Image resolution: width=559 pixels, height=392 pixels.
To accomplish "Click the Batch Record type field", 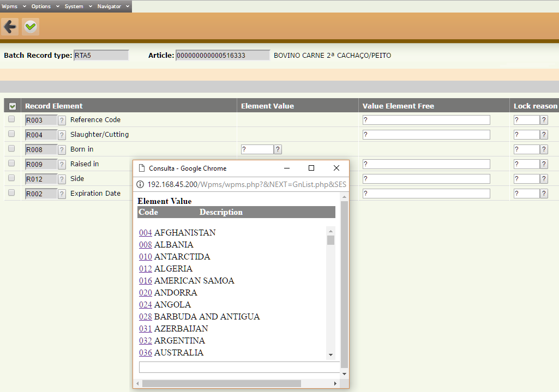I will coord(101,55).
